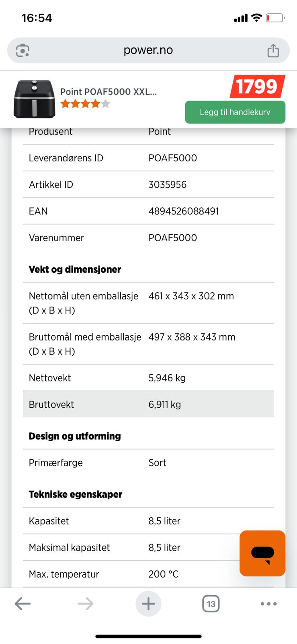The width and height of the screenshot is (297, 644).
Task: Tap the Artikkel ID value 3035956
Action: 168,184
